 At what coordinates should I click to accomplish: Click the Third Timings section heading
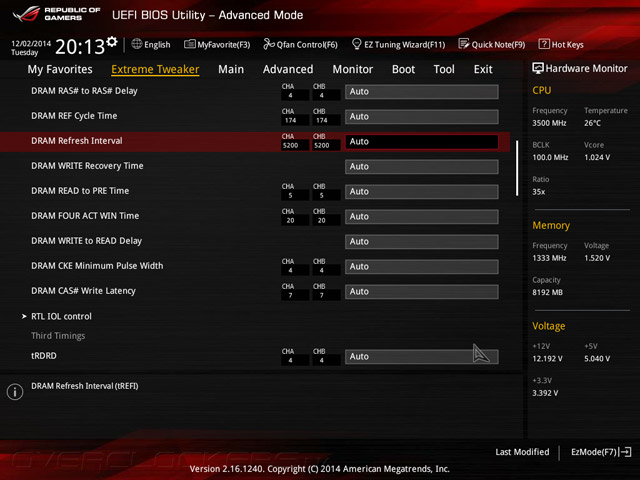click(58, 336)
